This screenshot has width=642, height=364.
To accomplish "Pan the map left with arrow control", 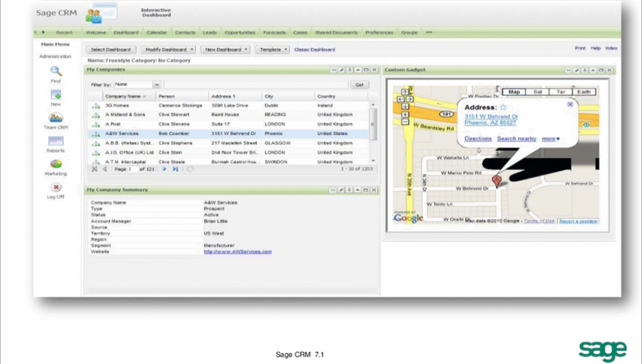I will [401, 100].
